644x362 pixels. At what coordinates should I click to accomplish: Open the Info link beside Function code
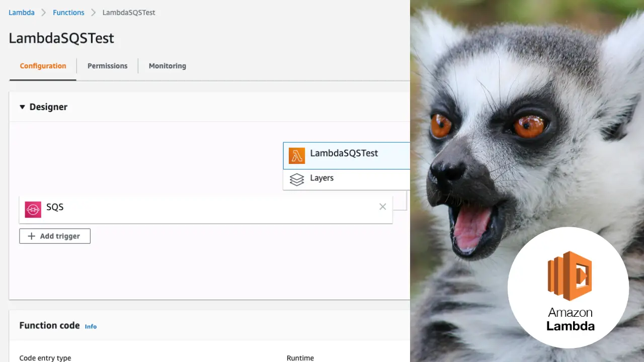pos(91,326)
